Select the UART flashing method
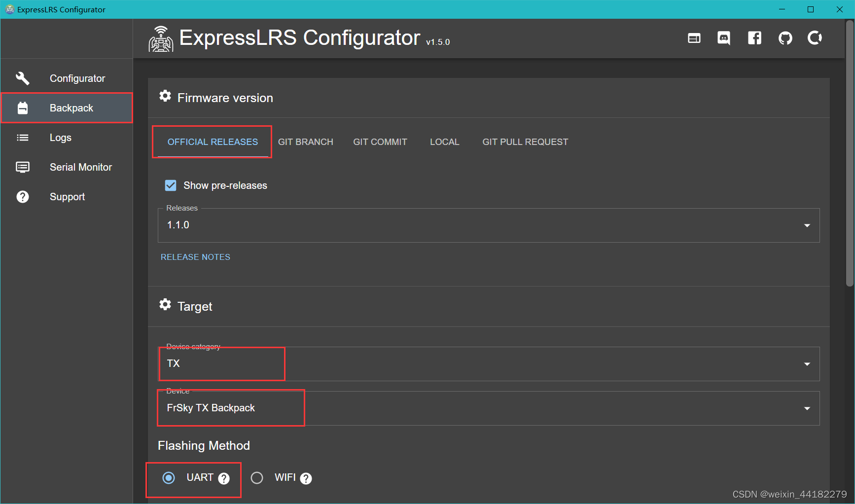This screenshot has width=855, height=504. (x=169, y=478)
